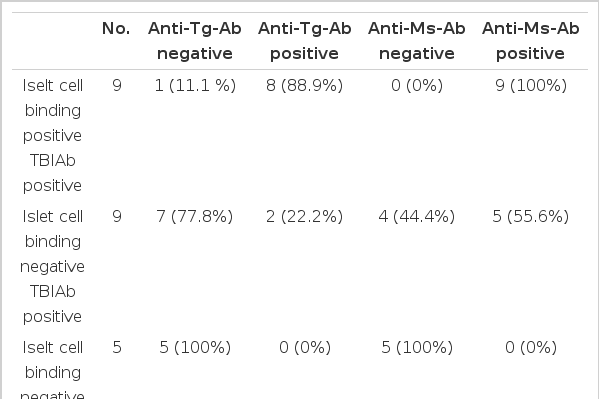
Task: Click the 5 (55.6%) cell
Action: [531, 217]
